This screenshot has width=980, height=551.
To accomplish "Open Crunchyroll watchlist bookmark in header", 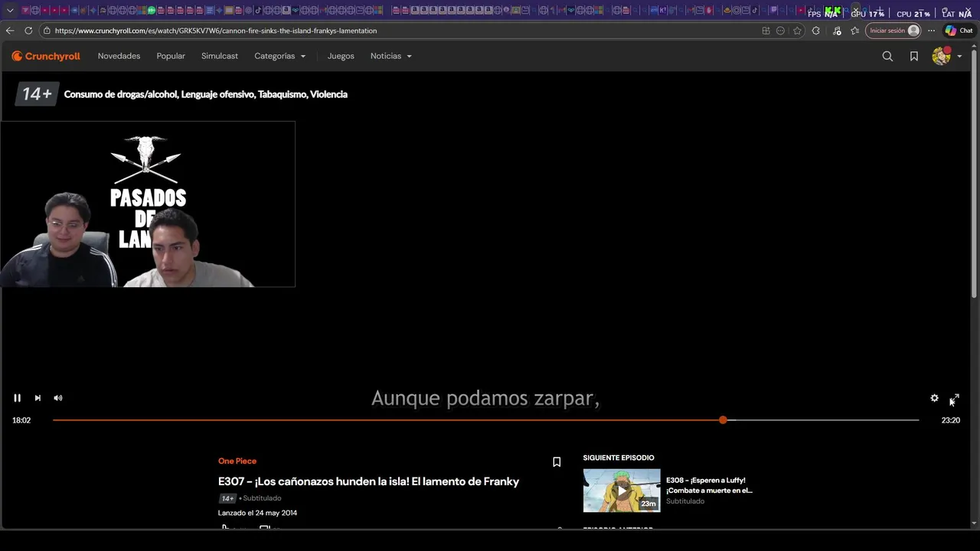I will [x=914, y=56].
